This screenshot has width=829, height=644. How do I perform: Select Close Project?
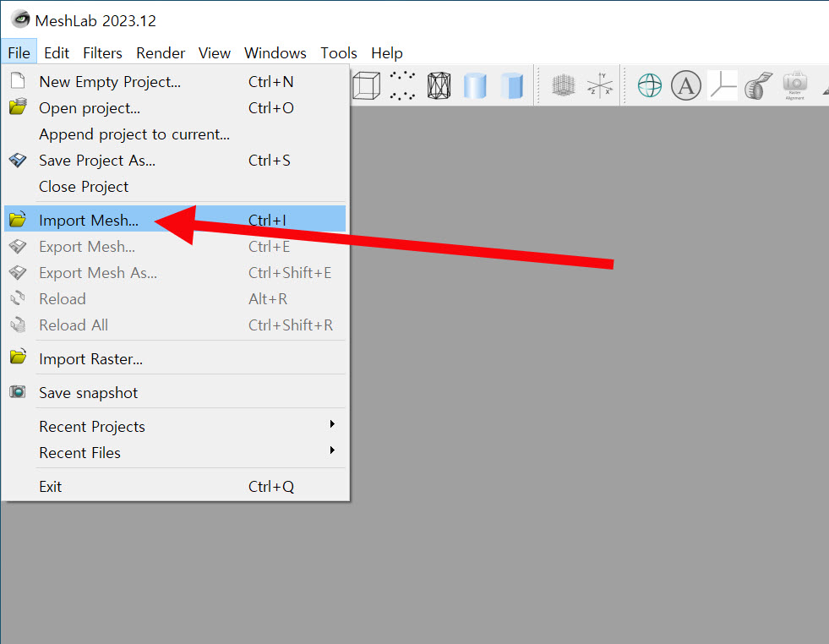click(175, 187)
